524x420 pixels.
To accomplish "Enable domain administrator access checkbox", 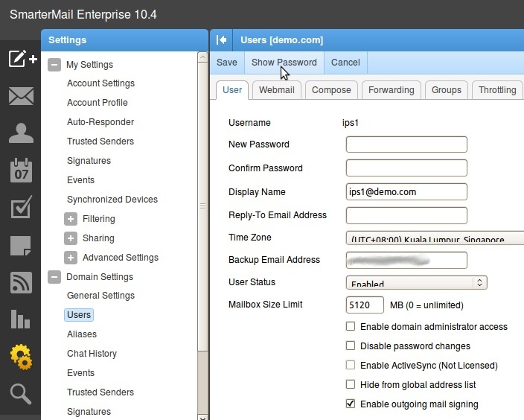I will (x=351, y=326).
